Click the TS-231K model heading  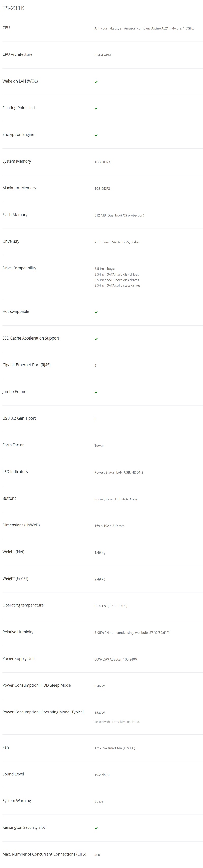(13, 8)
